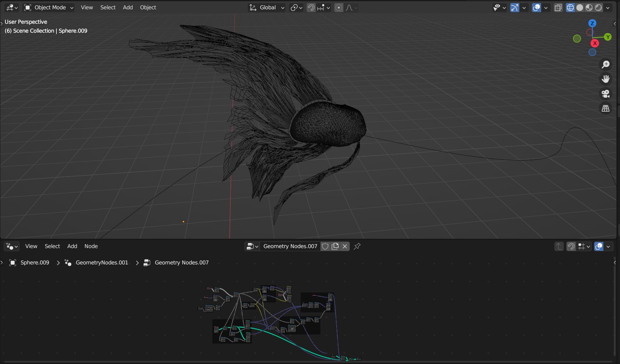The height and width of the screenshot is (364, 620).
Task: Expand viewport shading options dropdown arrow
Action: 608,7
